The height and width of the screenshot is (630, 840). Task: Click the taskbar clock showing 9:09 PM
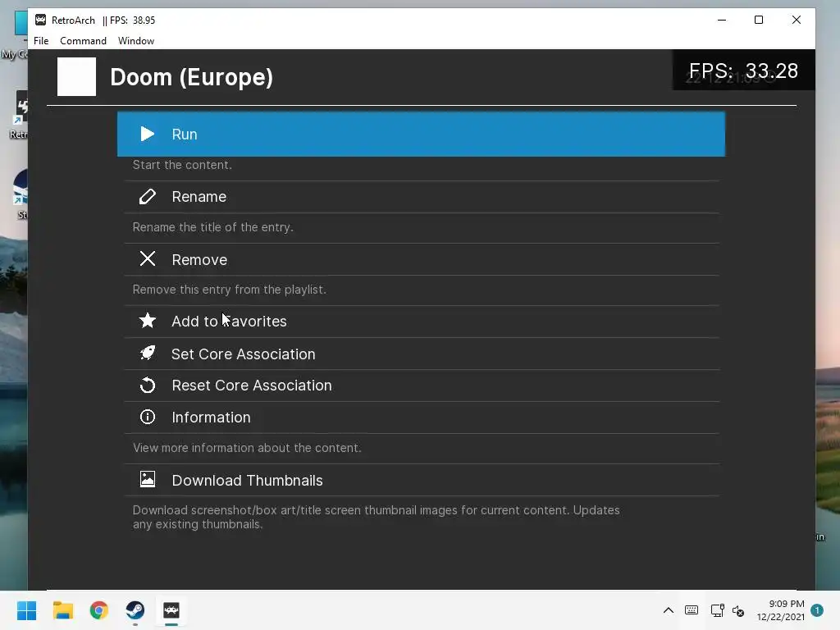pos(781,610)
